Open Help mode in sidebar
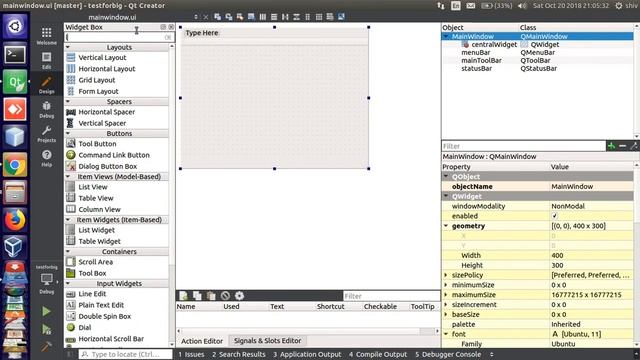 coord(47,158)
